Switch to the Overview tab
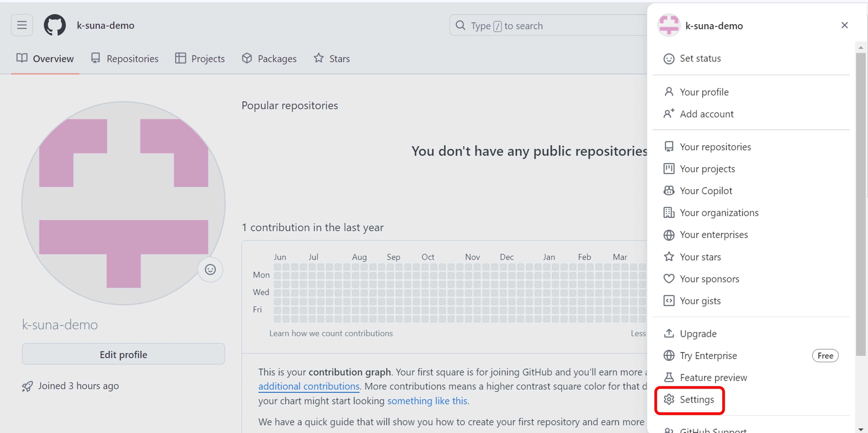The width and height of the screenshot is (868, 433). tap(45, 59)
